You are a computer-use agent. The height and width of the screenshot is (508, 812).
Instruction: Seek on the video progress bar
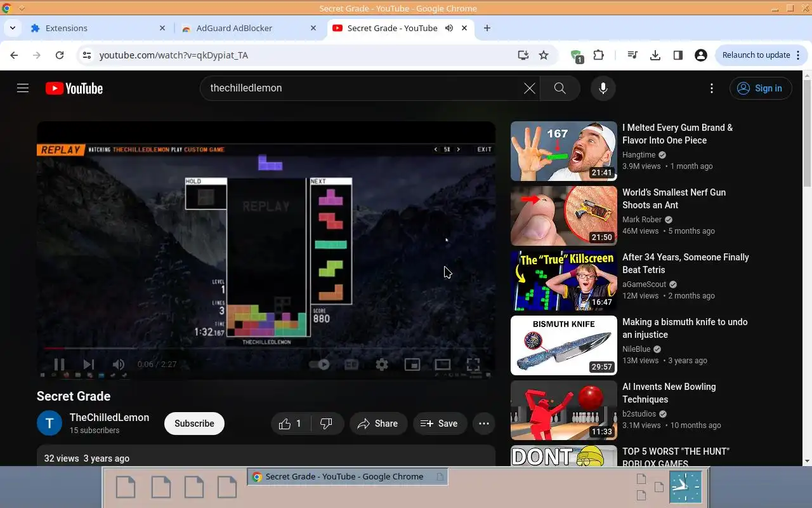266,348
